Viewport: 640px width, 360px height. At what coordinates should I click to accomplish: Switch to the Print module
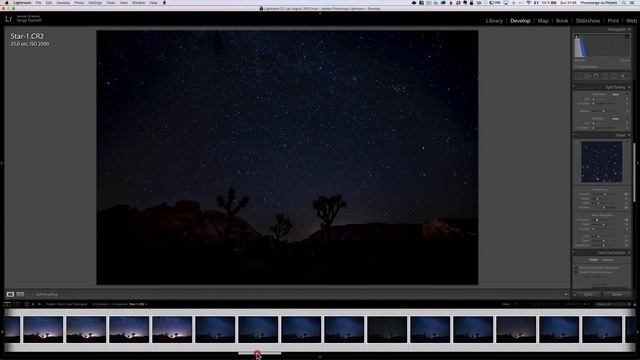coord(613,20)
